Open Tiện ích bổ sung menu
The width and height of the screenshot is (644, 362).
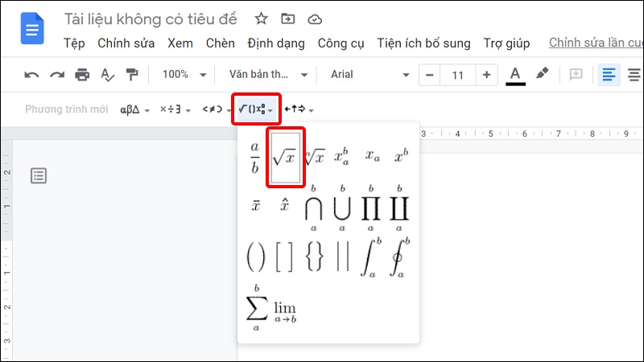(x=424, y=43)
